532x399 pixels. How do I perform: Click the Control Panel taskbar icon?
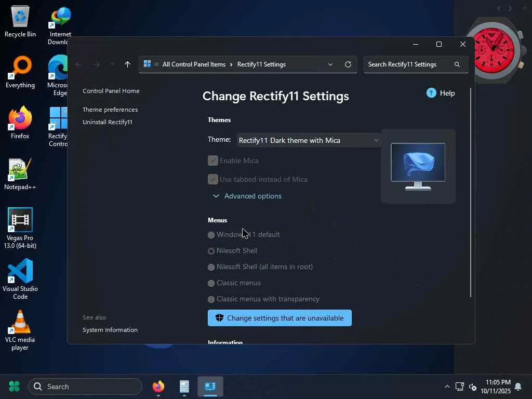tap(210, 387)
